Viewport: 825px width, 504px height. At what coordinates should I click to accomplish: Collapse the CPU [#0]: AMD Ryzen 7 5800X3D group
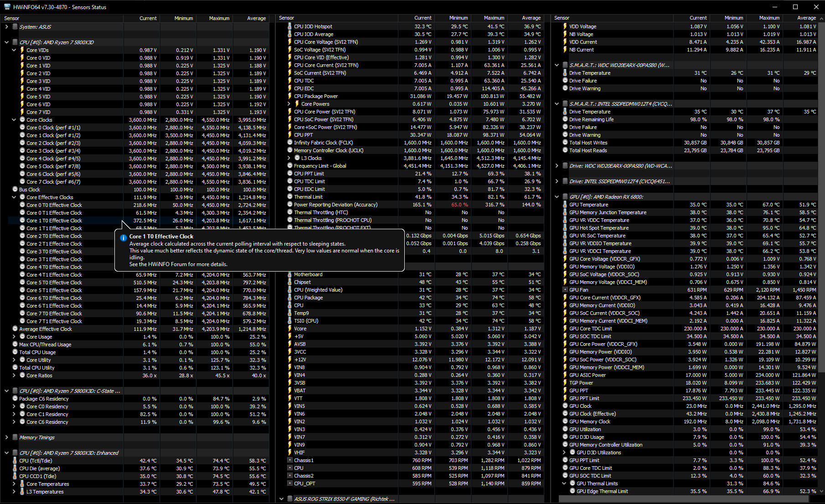coord(6,42)
